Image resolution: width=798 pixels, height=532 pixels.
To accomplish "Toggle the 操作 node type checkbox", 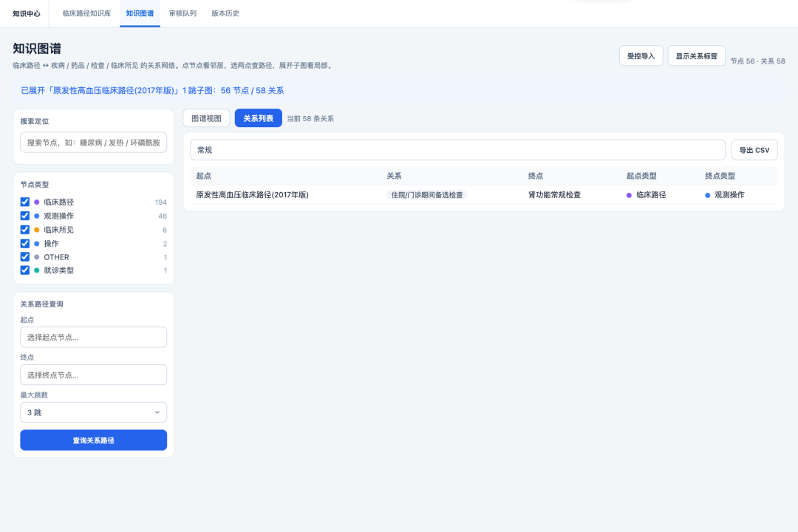I will pos(25,243).
